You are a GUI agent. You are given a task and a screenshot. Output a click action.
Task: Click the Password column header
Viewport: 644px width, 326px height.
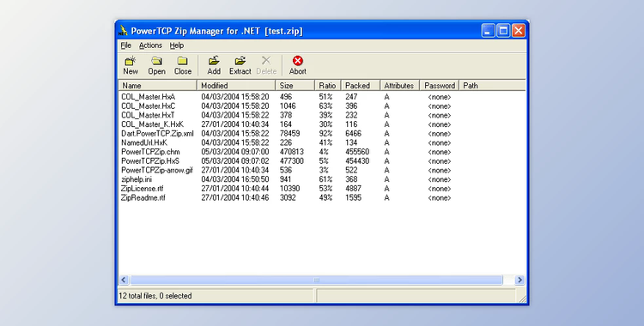click(439, 86)
